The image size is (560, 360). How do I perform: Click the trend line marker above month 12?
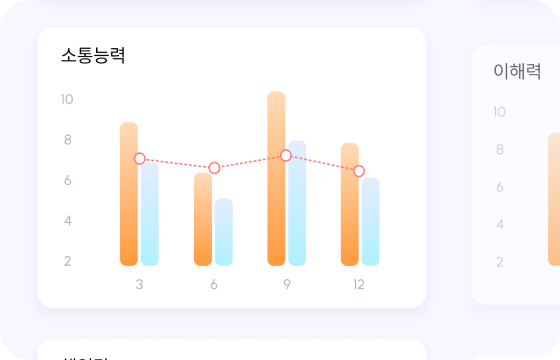[x=359, y=171]
